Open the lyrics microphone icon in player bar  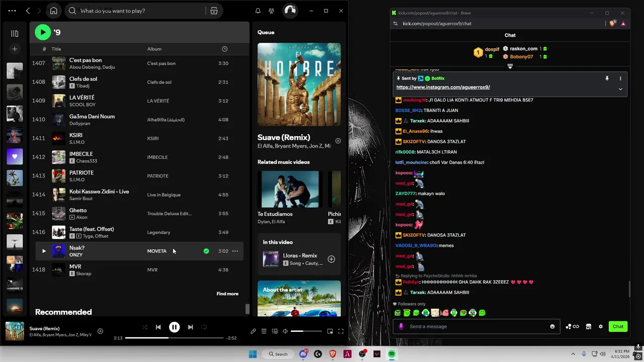click(253, 331)
